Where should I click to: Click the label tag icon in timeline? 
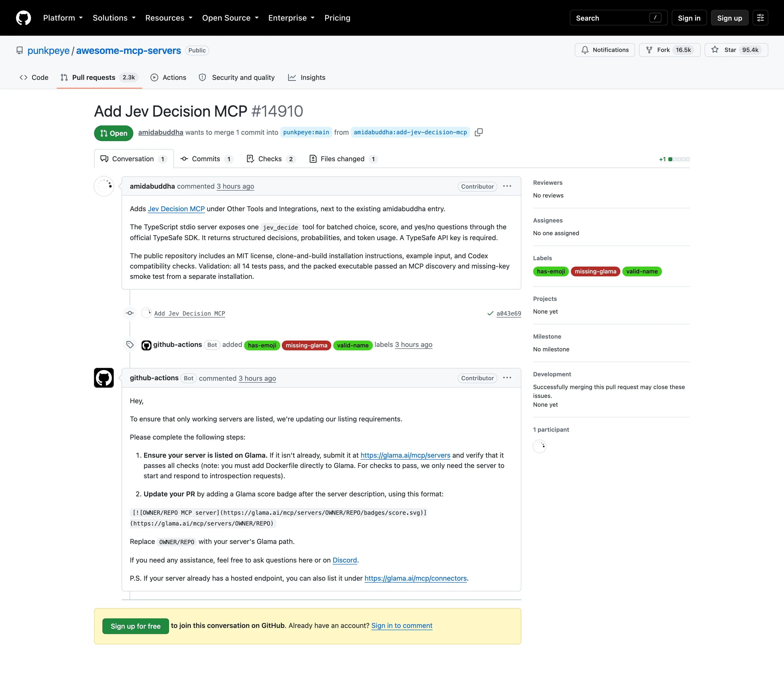tap(130, 344)
